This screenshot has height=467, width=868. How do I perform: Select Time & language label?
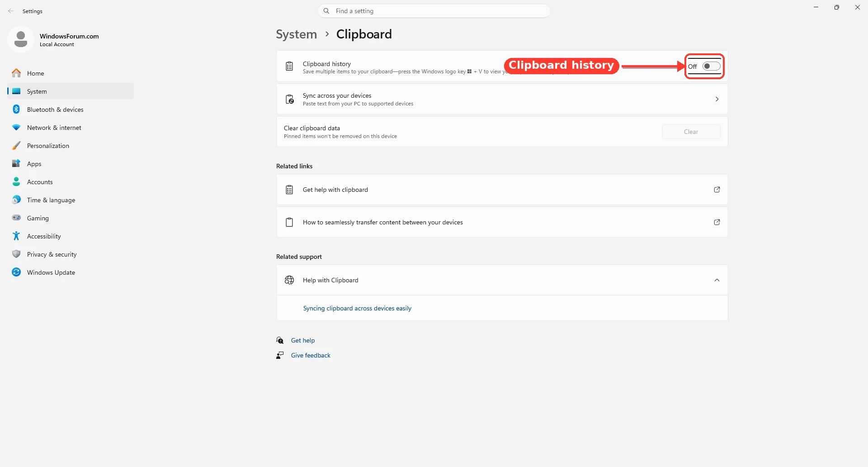(51, 200)
